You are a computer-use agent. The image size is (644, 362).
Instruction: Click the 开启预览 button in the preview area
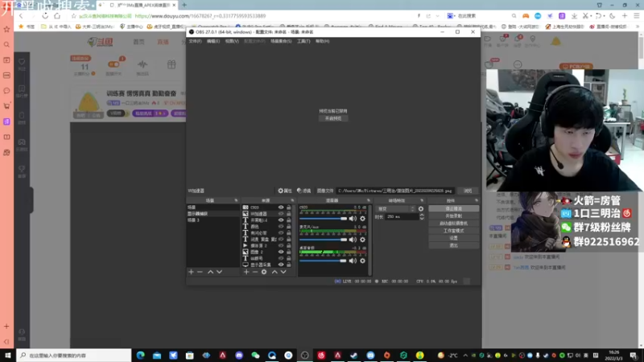coord(333,118)
